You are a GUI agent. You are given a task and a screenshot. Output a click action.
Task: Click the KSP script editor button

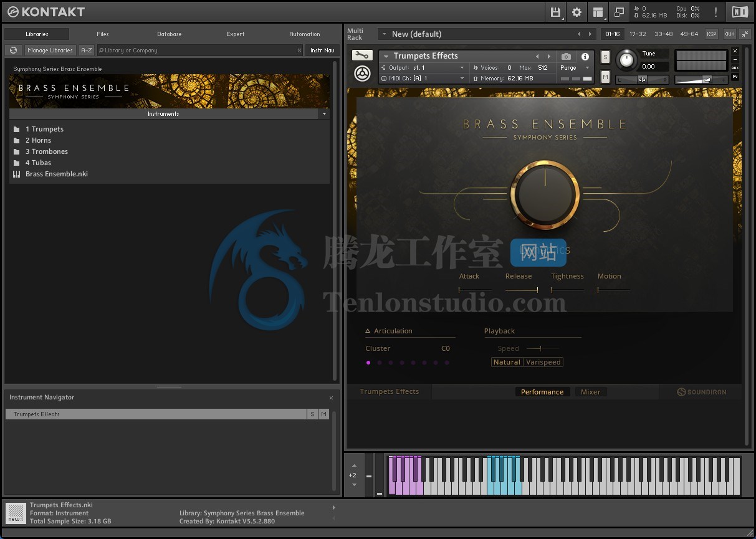711,34
